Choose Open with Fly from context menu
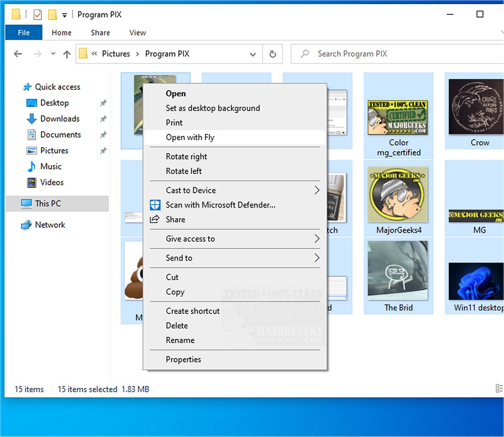 point(190,137)
